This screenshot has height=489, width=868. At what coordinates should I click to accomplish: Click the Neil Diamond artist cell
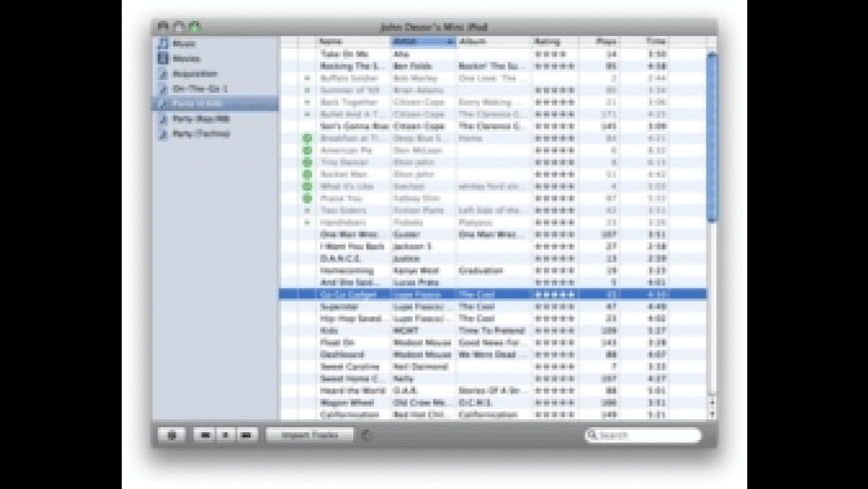pos(420,366)
